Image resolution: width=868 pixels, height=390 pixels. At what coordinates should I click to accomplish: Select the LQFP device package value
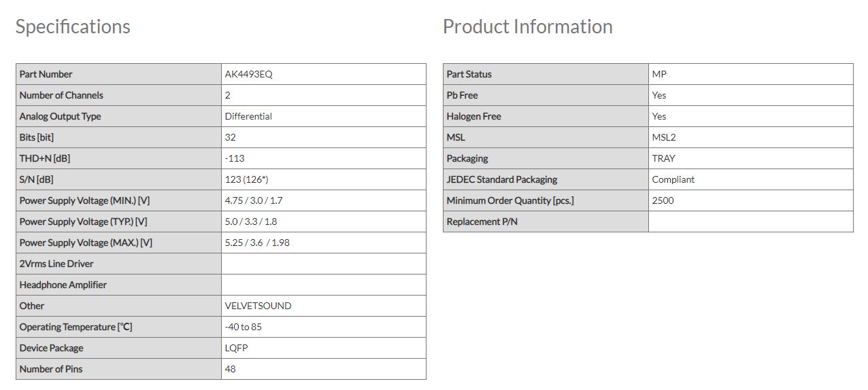pyautogui.click(x=236, y=348)
